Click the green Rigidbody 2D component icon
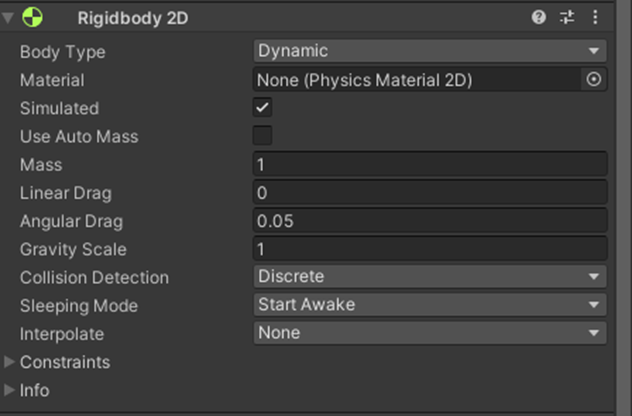This screenshot has width=632, height=416. coord(32,17)
